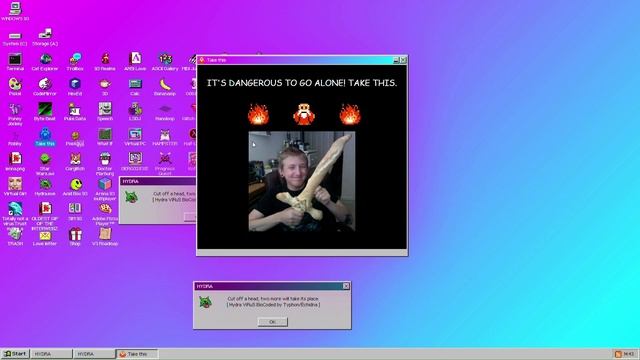This screenshot has width=640, height=360.
Task: Open the Shop gift box icon
Action: 75,237
